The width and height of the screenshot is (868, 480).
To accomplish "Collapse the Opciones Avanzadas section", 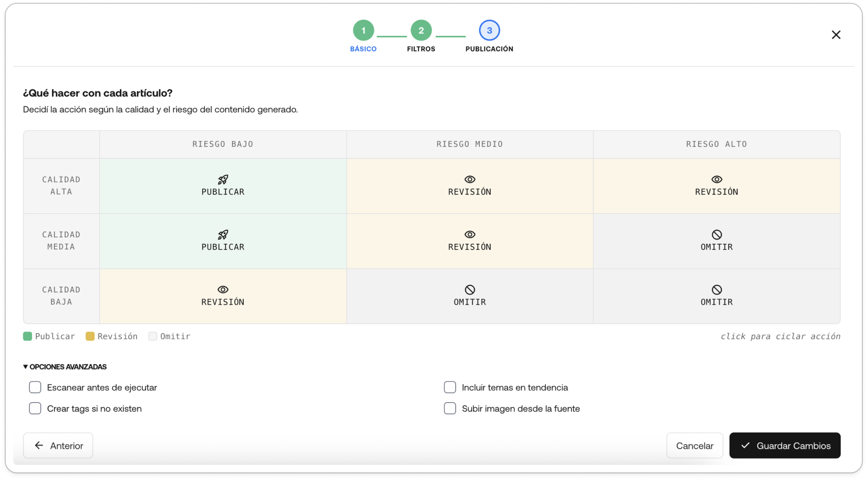I will point(65,367).
